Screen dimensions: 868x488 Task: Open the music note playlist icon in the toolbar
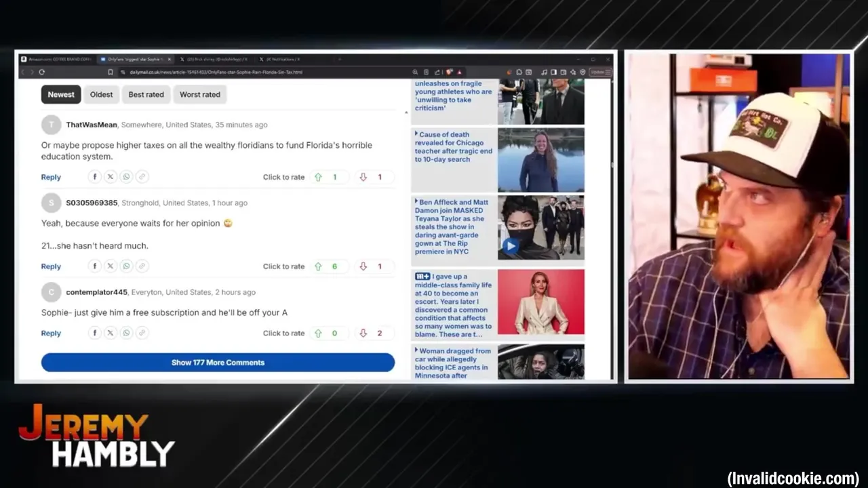click(x=544, y=72)
